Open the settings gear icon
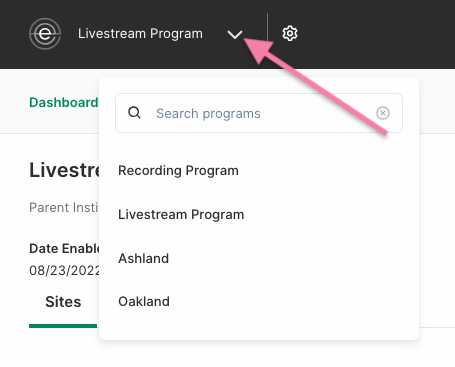The image size is (455, 367). point(290,34)
